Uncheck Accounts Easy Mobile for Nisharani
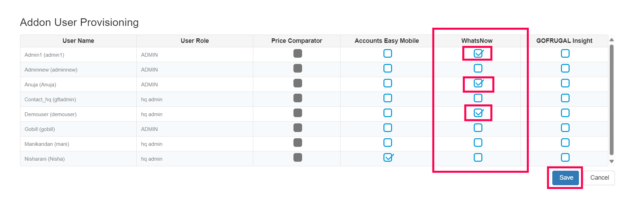Screen dimensions: 644x198 388,158
